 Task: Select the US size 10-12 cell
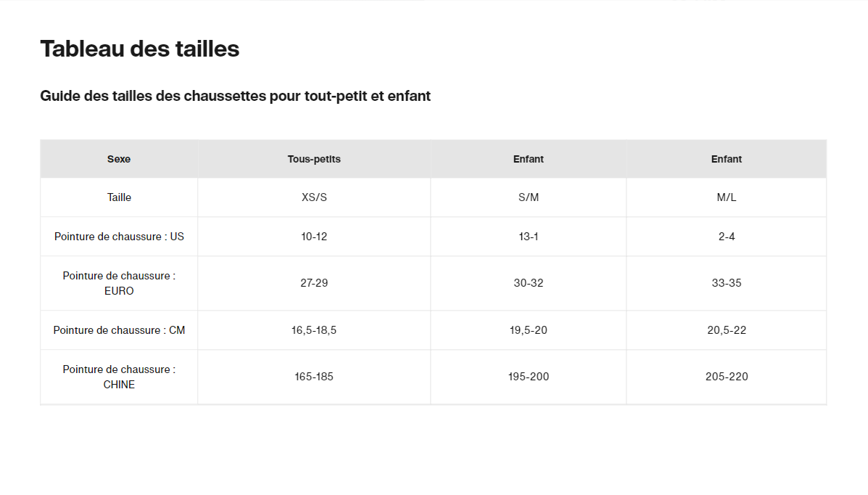(314, 237)
